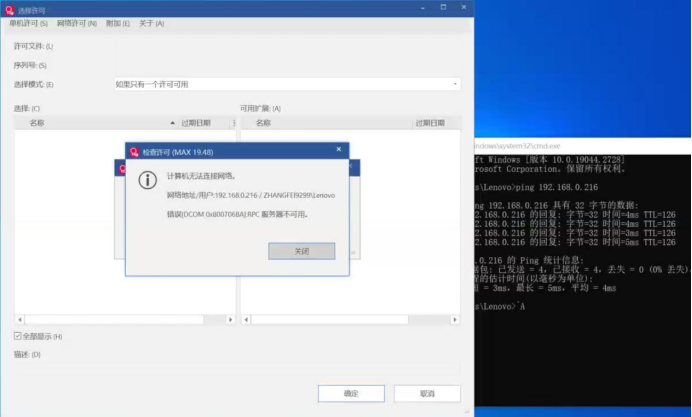Click the app logo in 选择许可 title bar
Screen dimensions: 692x417
[8, 10]
